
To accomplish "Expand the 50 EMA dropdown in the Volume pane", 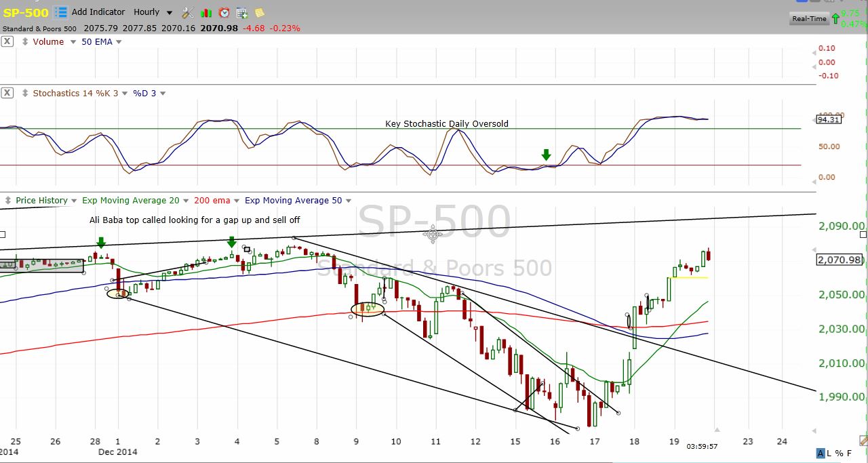I will (119, 42).
